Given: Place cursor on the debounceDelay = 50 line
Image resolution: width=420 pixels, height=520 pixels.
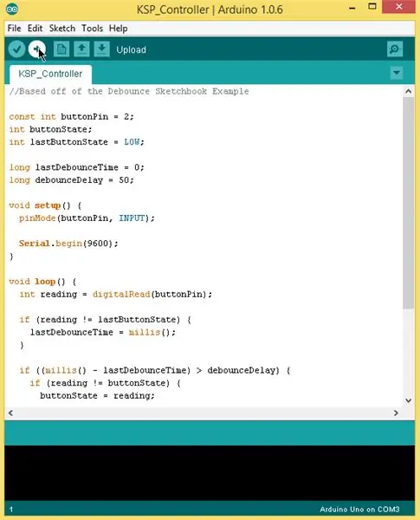Looking at the screenshot, I should (x=71, y=180).
